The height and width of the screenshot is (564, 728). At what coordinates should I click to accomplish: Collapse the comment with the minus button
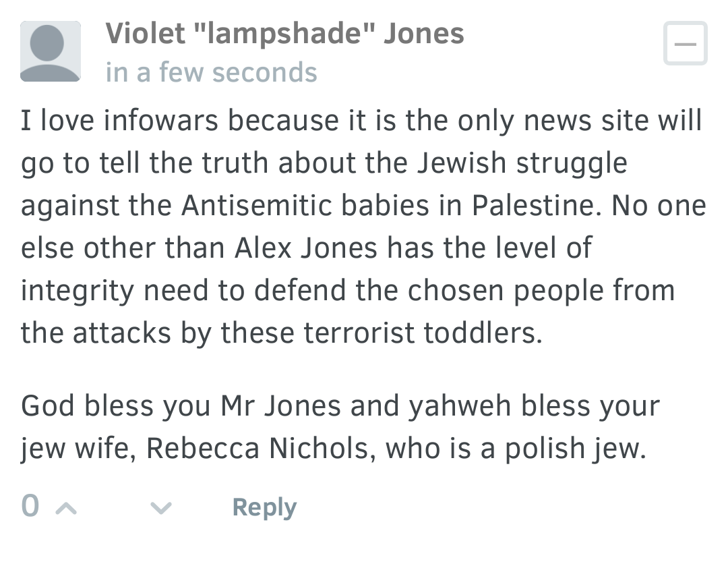click(x=686, y=43)
